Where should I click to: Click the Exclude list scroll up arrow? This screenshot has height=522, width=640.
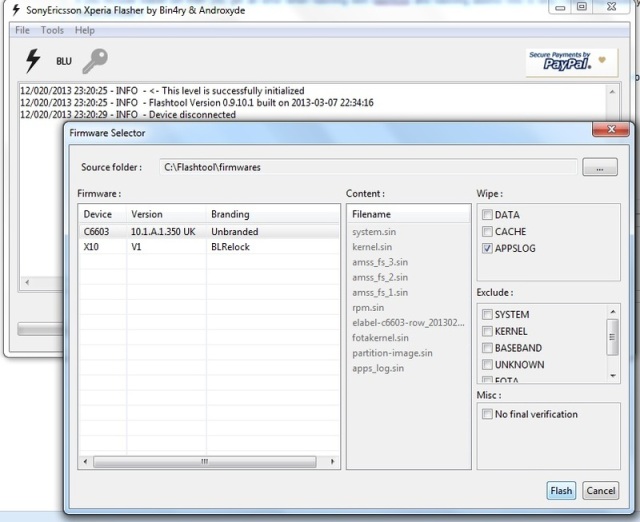click(613, 312)
